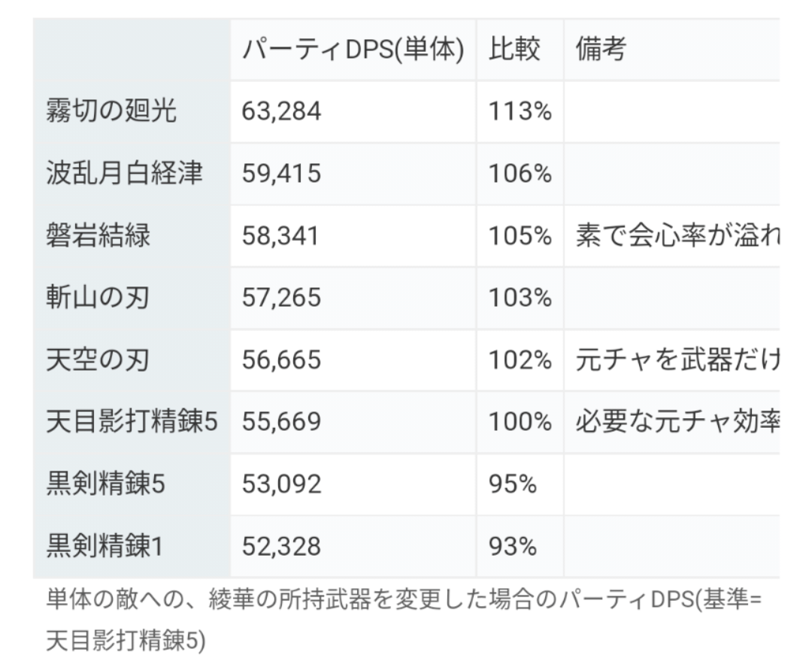Click the 52,328 DPS value
The width and height of the screenshot is (812, 664).
281,546
